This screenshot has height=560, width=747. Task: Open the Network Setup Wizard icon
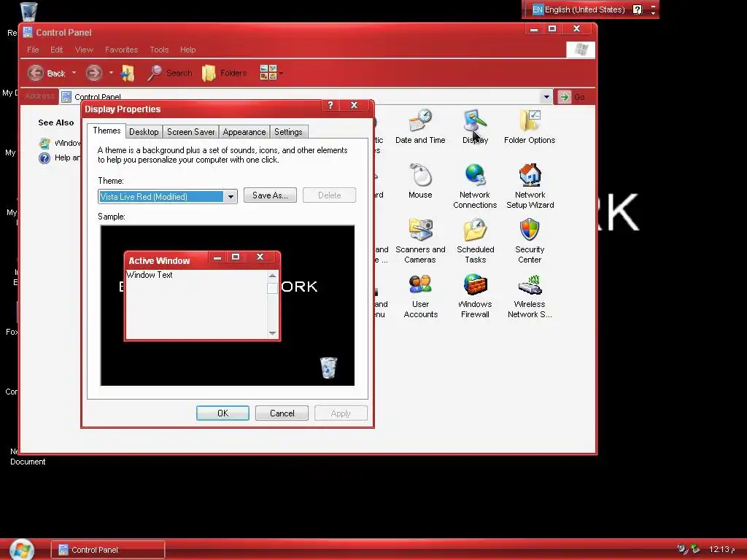(530, 186)
